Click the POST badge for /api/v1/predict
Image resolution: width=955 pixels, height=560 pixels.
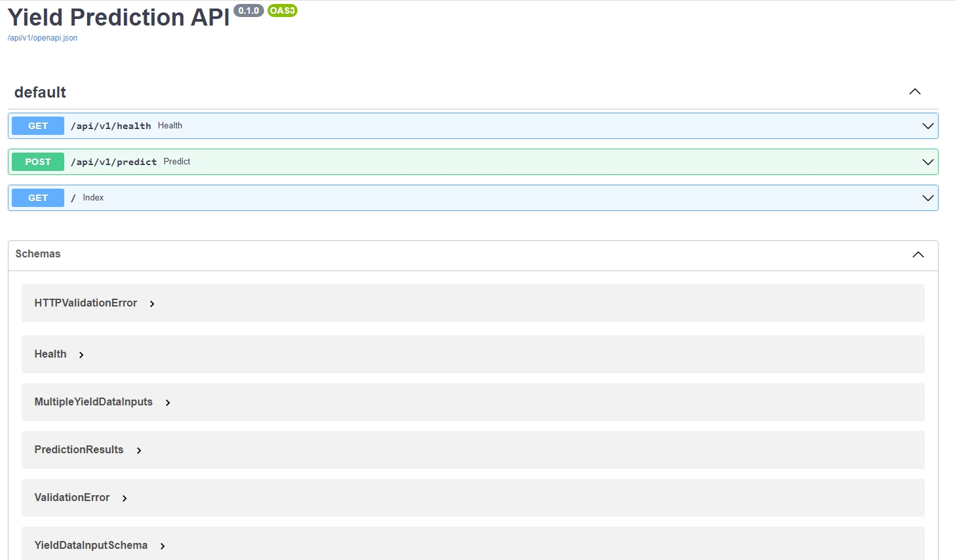38,162
